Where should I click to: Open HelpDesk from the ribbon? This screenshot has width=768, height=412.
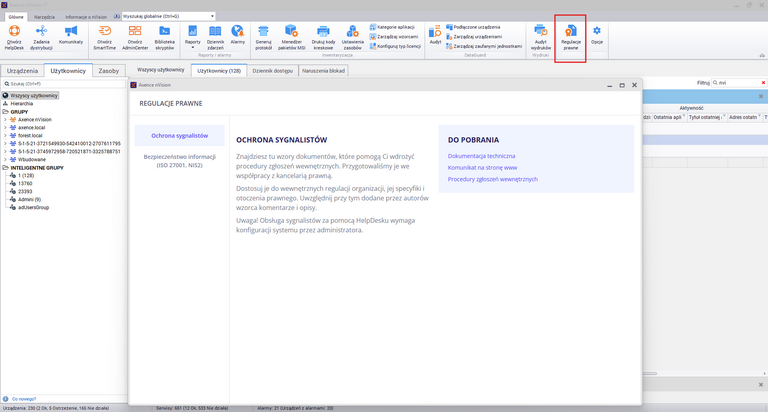14,37
